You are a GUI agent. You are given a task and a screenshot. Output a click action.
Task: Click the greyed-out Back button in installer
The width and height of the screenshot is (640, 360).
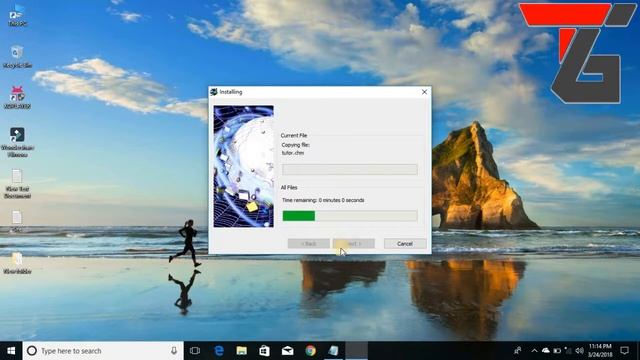309,244
